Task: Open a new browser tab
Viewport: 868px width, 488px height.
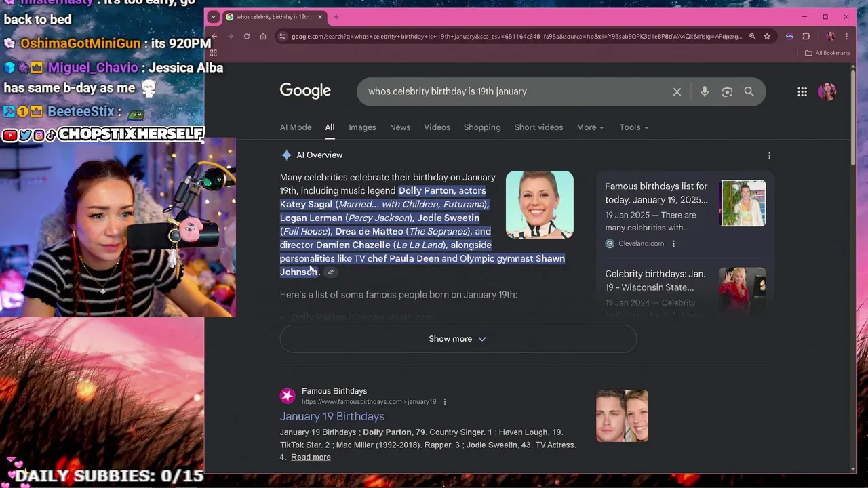Action: click(x=336, y=17)
